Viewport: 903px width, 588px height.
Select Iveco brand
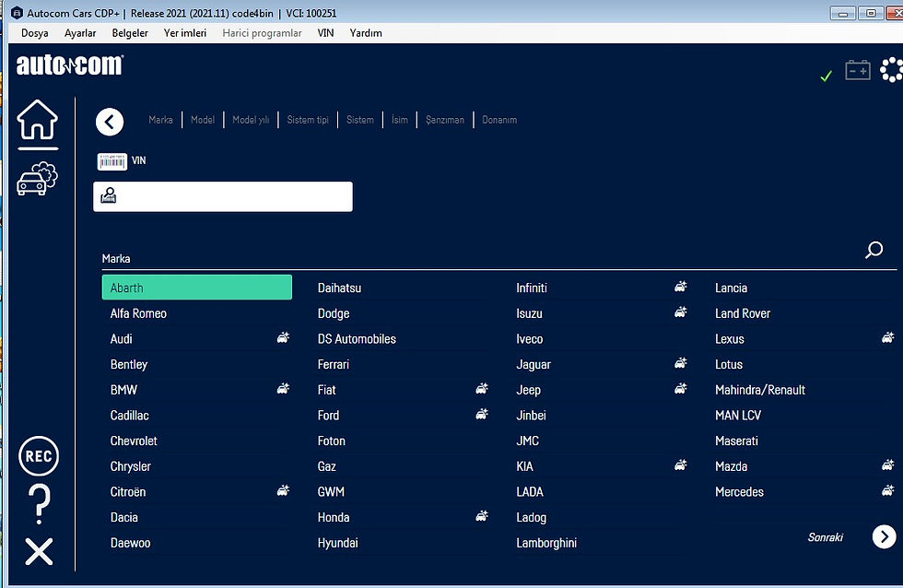(x=529, y=338)
